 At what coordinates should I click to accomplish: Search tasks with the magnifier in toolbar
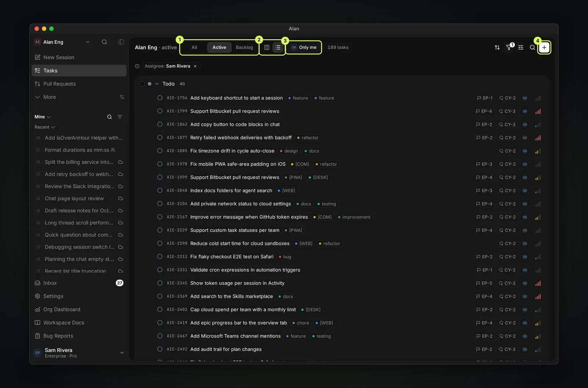(532, 47)
